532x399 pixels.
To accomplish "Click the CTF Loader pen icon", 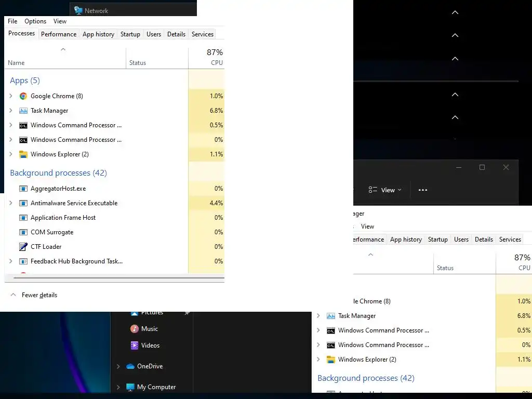I will point(23,247).
